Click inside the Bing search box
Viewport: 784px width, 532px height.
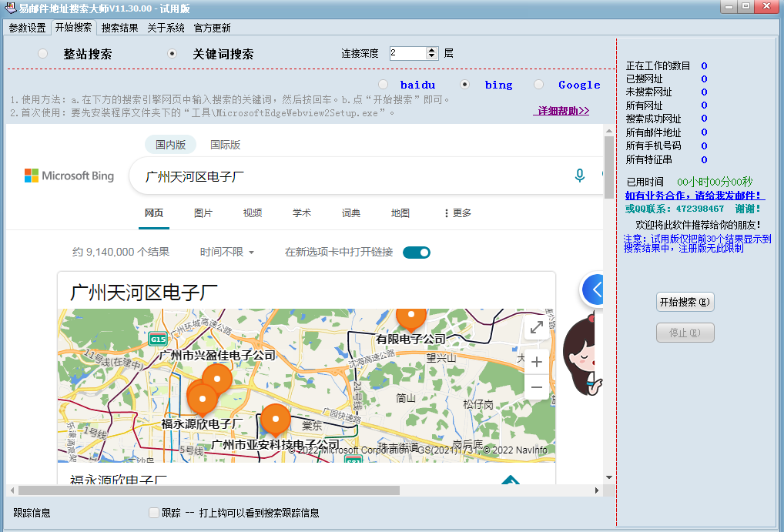350,176
